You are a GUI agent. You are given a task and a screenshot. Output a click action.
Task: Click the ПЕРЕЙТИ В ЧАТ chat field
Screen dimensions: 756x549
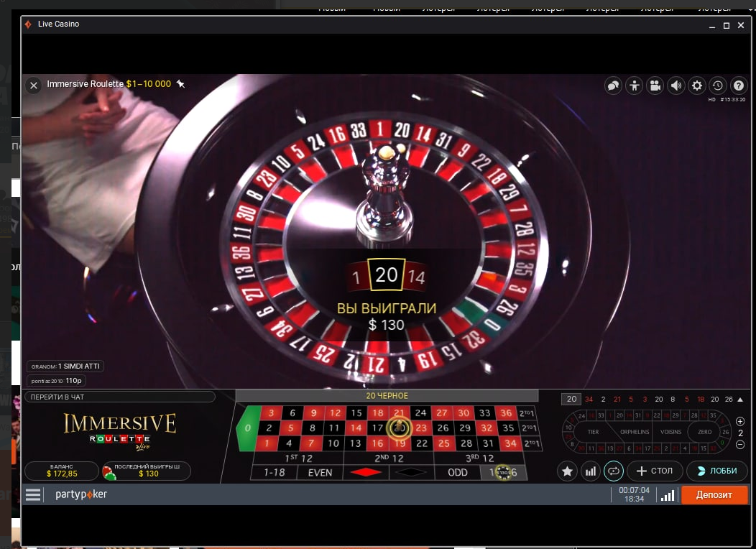119,397
